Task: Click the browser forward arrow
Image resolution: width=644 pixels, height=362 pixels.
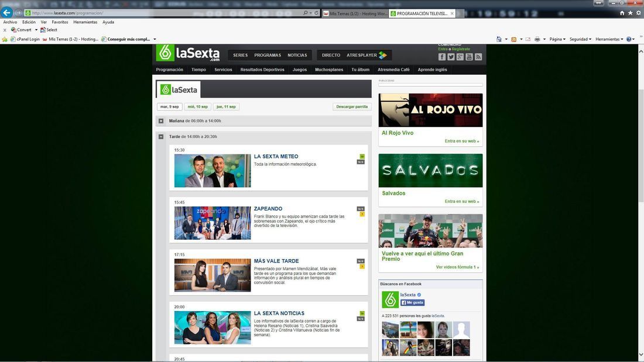Action: pos(18,13)
